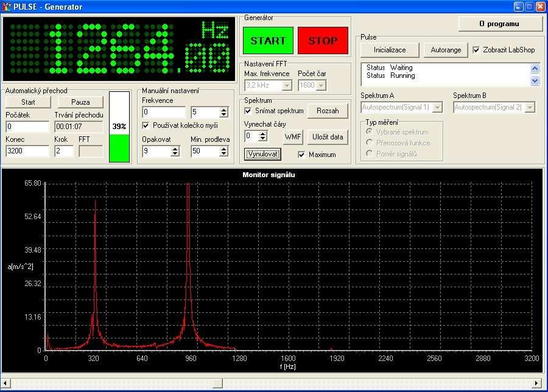This screenshot has width=548, height=392.
Task: Click the bottom scrollbar right arrow
Action: coord(537,383)
